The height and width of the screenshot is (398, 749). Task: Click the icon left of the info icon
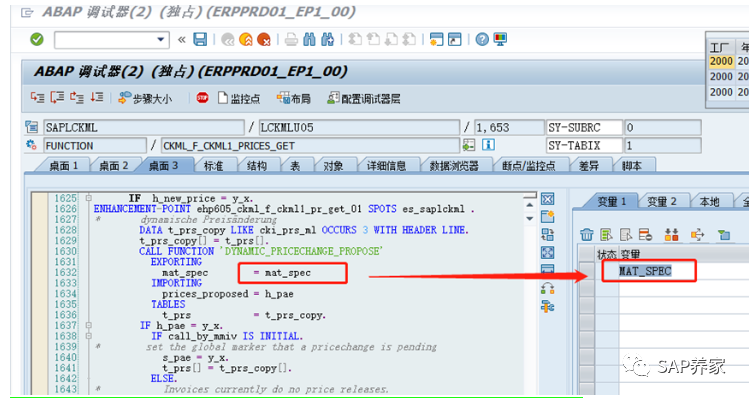click(x=469, y=145)
